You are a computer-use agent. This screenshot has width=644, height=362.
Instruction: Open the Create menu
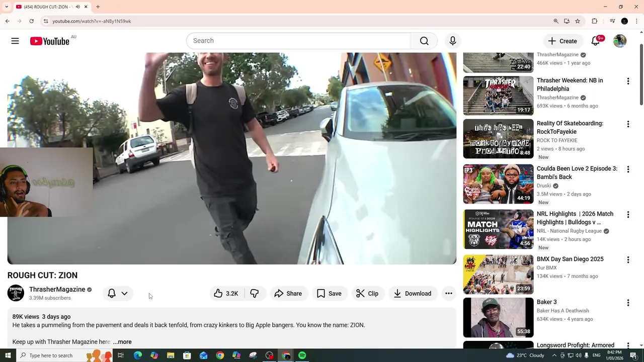tap(562, 41)
